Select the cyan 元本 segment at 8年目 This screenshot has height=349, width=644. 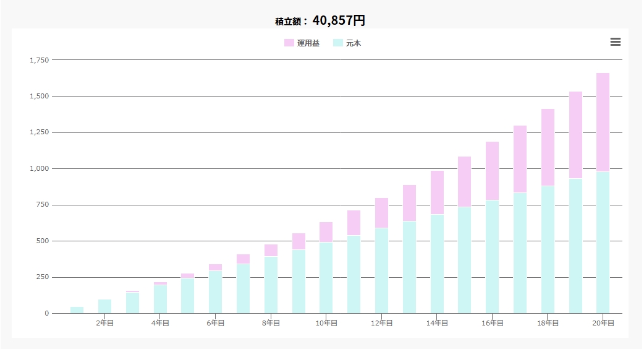[x=271, y=285]
